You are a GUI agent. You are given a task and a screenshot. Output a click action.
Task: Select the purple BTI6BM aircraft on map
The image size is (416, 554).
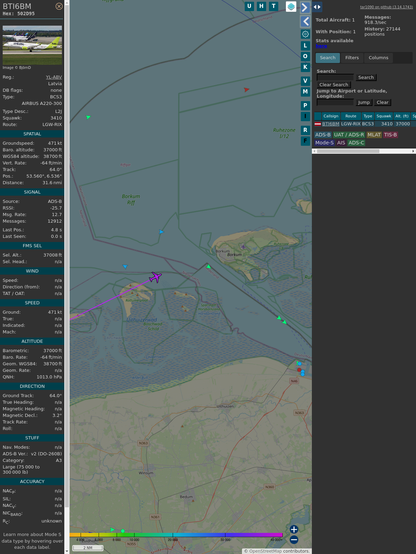[x=156, y=277]
